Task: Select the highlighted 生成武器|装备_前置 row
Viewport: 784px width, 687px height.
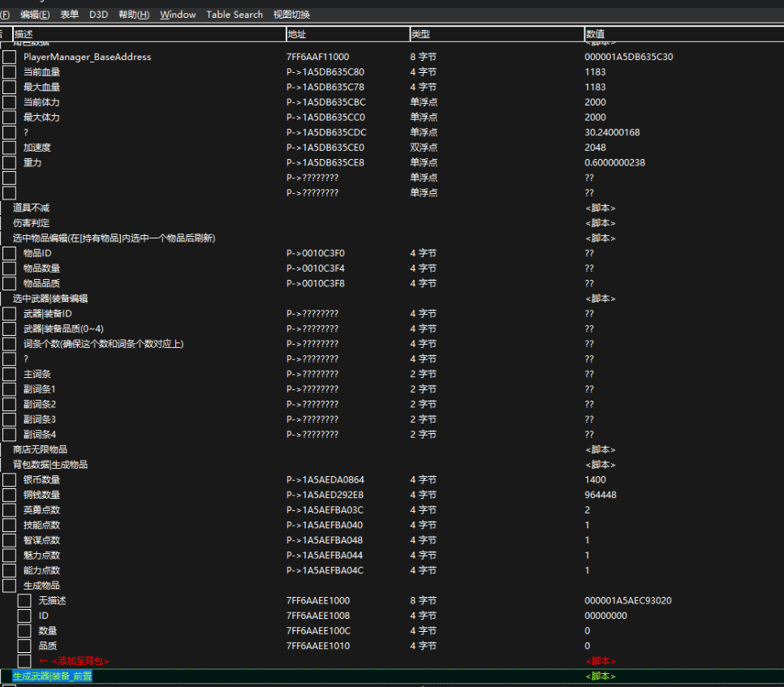Action: 52,676
